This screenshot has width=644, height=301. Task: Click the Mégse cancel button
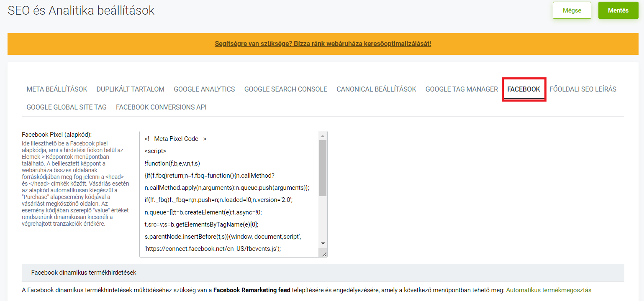pos(572,10)
